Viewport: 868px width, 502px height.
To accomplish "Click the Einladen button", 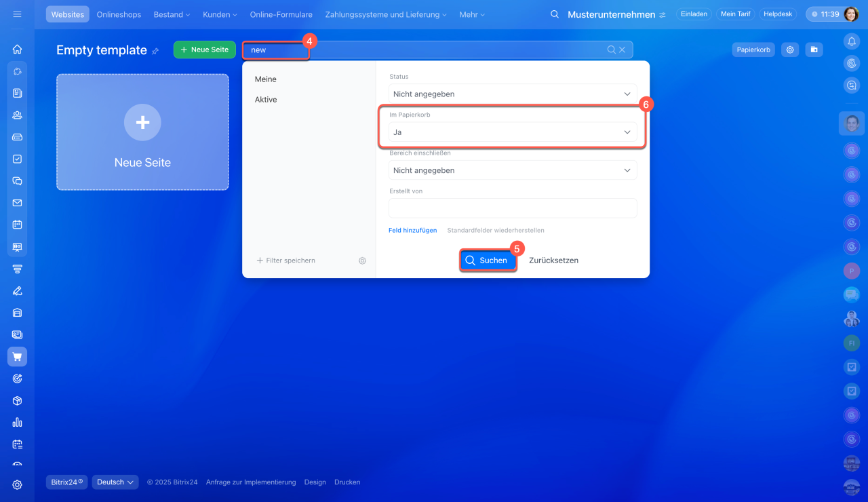I will (x=692, y=14).
